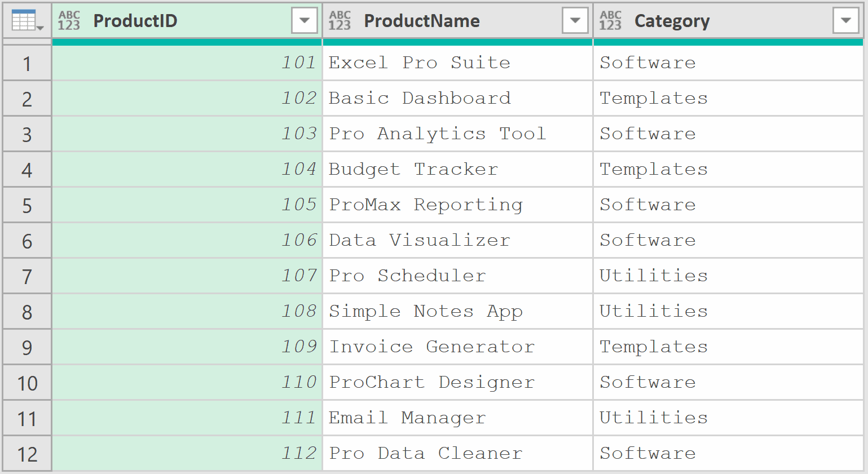Select row 12 via its row number
Screen dimensions: 868x474
25,453
